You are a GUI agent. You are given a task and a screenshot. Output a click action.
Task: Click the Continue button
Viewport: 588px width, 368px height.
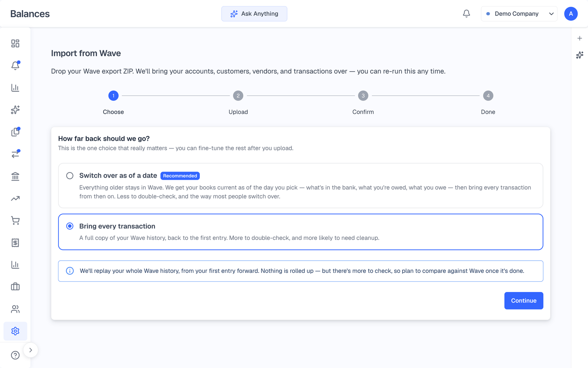tap(523, 300)
